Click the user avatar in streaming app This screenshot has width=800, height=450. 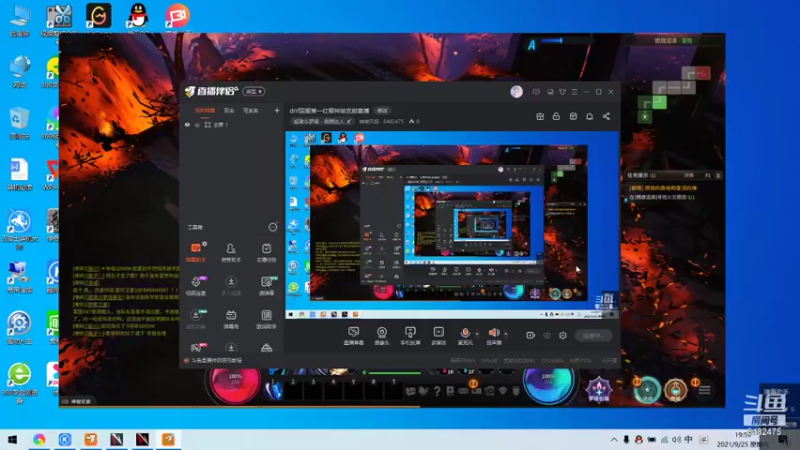click(x=516, y=91)
